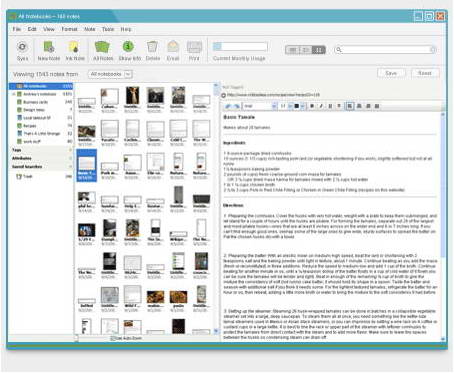Screen dimensions: 454x374
Task: Click the black text color swatch
Action: [x=296, y=106]
